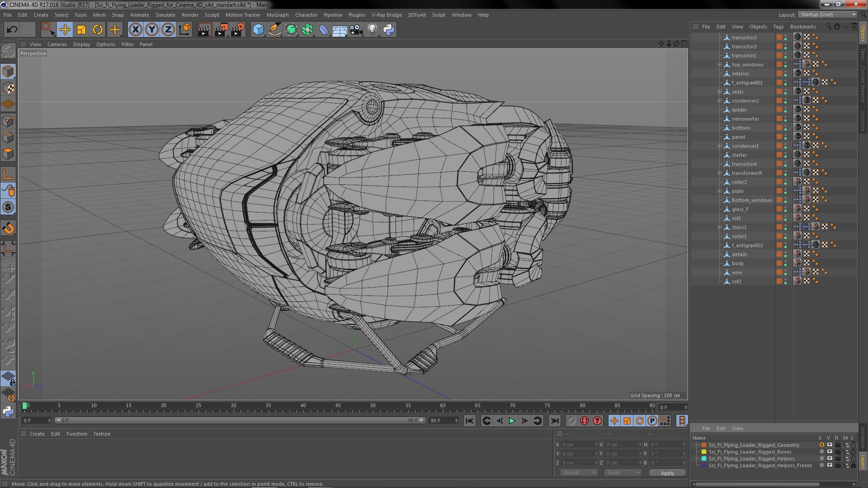Click the green Array modeling object icon

click(x=307, y=30)
